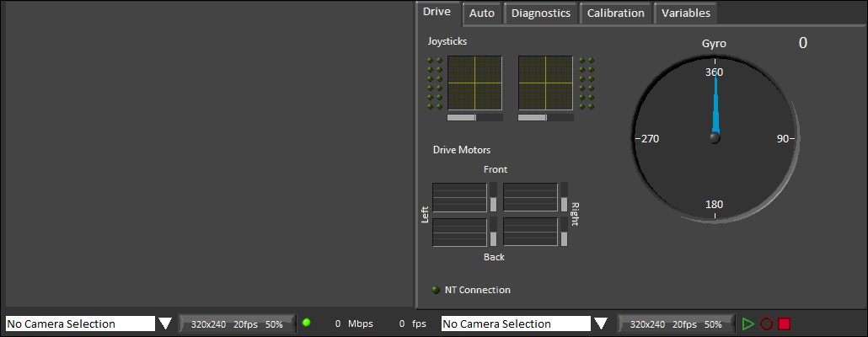868x337 pixels.
Task: Click the right joystick XY grid
Action: coord(546,83)
